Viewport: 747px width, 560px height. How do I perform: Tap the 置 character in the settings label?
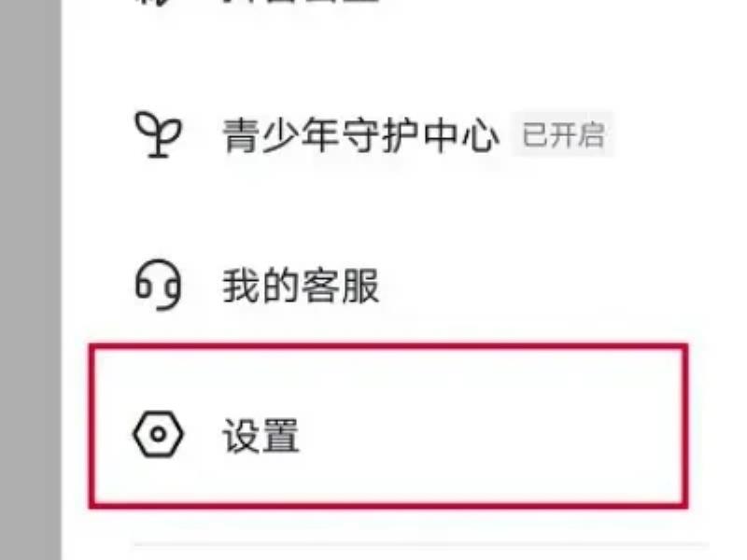[281, 435]
